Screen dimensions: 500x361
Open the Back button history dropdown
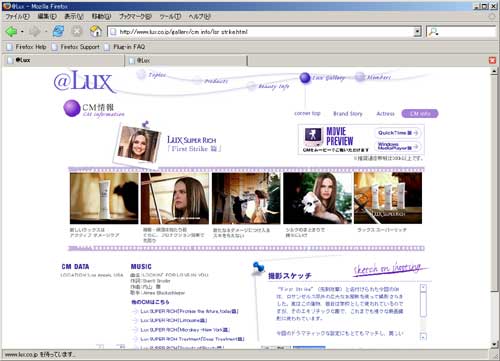22,32
